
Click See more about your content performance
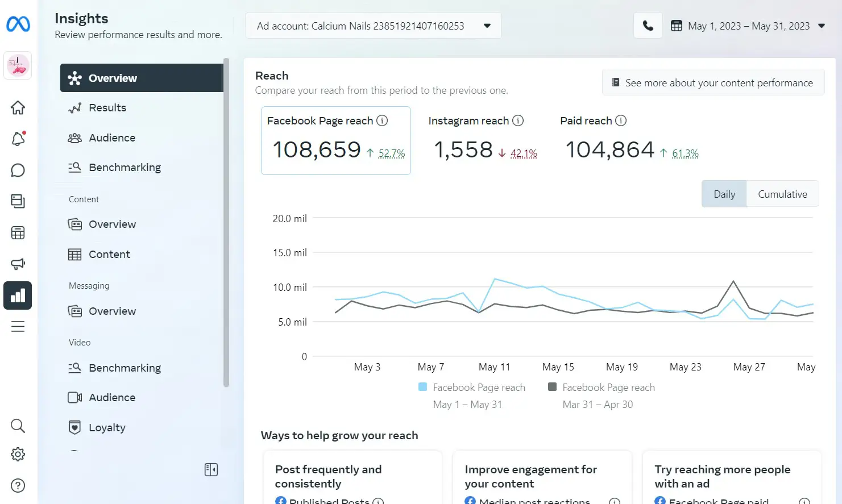click(713, 83)
